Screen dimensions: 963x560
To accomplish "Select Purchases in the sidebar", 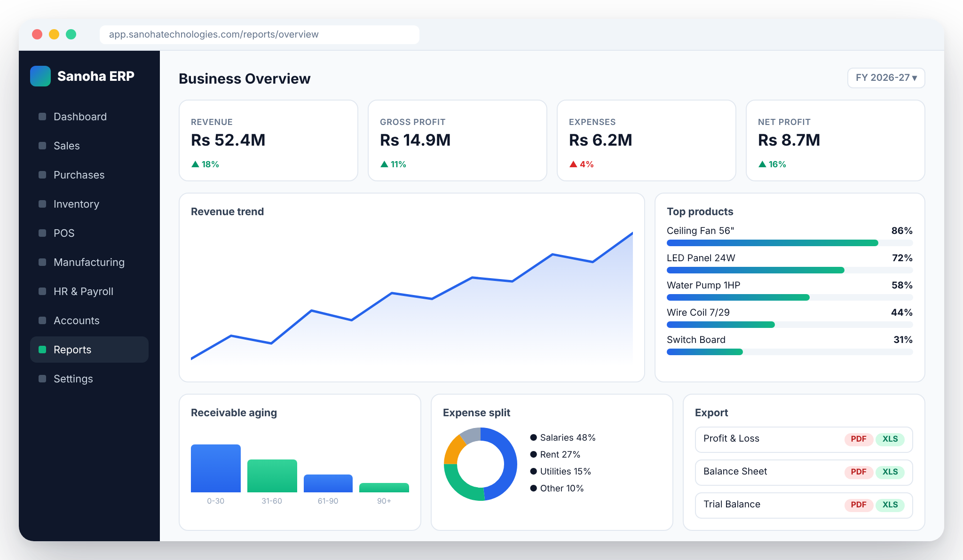I will [89, 175].
